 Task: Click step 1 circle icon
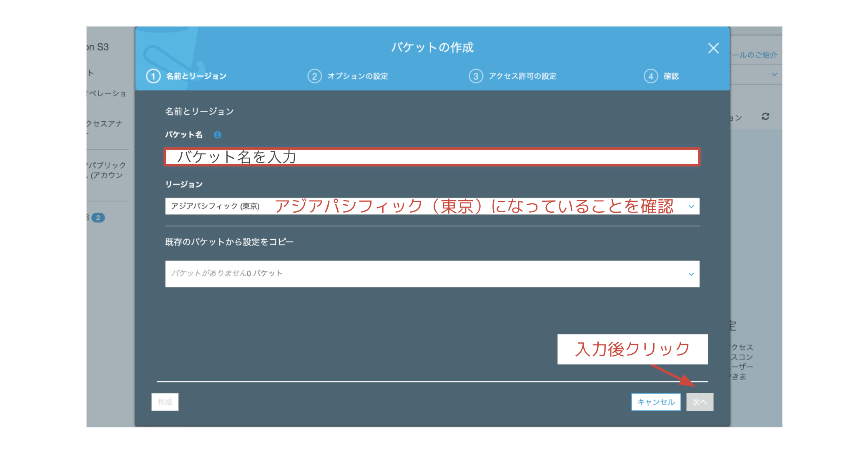point(153,76)
